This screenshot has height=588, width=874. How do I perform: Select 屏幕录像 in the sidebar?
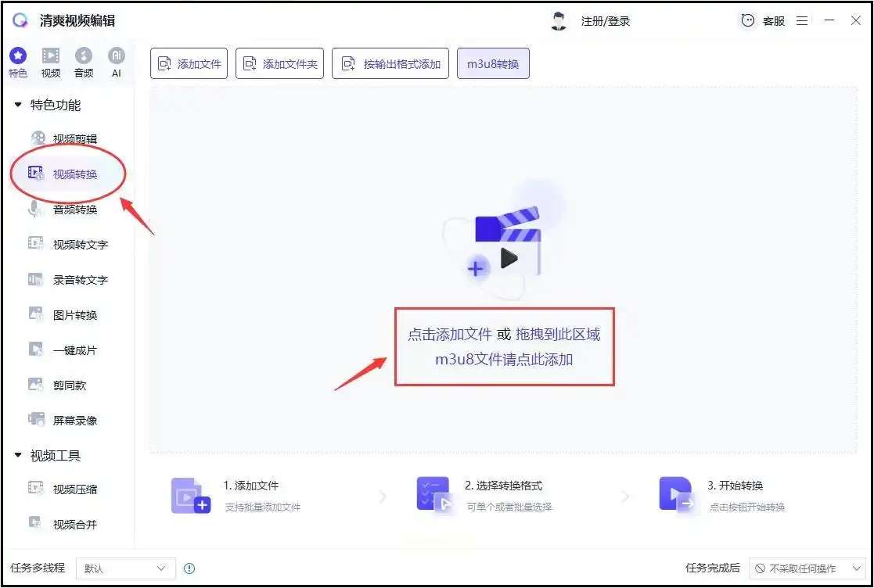[75, 421]
